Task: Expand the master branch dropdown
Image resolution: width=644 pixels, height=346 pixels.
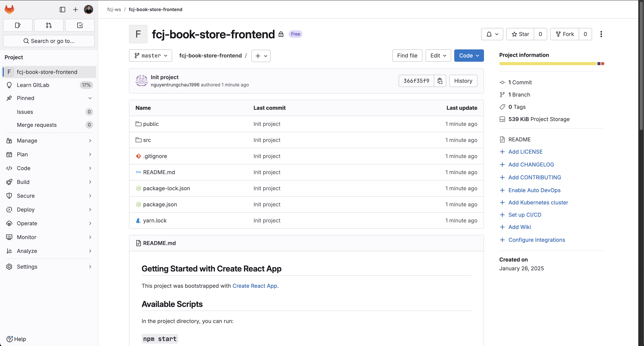Action: tap(150, 55)
